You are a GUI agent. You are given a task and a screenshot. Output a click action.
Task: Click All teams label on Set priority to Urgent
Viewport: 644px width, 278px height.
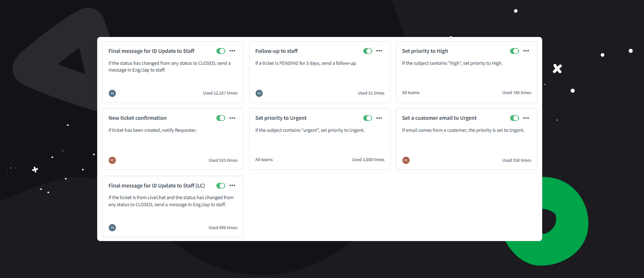(264, 160)
